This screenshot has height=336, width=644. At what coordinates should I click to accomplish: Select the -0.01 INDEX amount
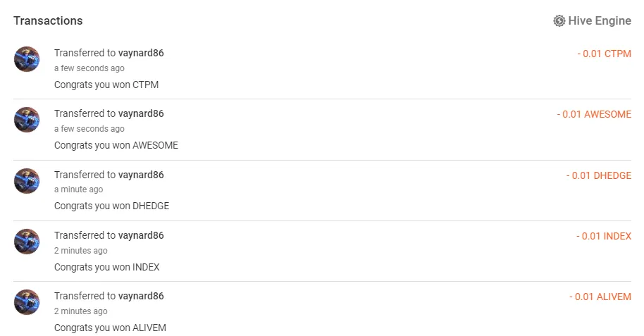pos(604,237)
